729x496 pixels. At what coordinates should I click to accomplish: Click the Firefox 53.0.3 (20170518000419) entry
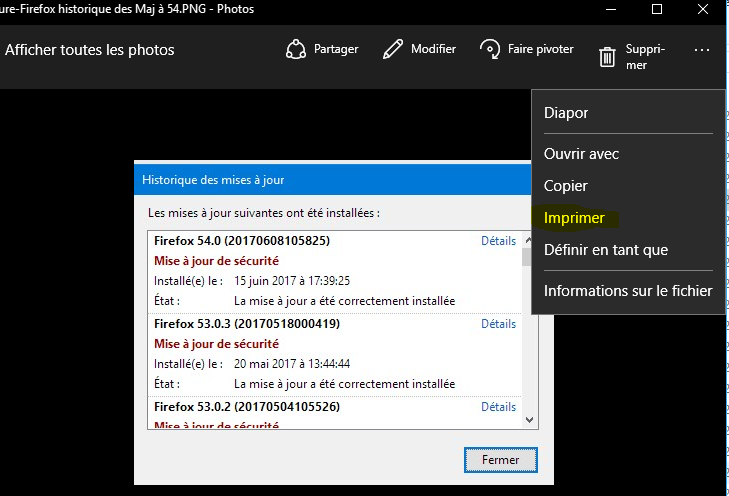tap(247, 324)
